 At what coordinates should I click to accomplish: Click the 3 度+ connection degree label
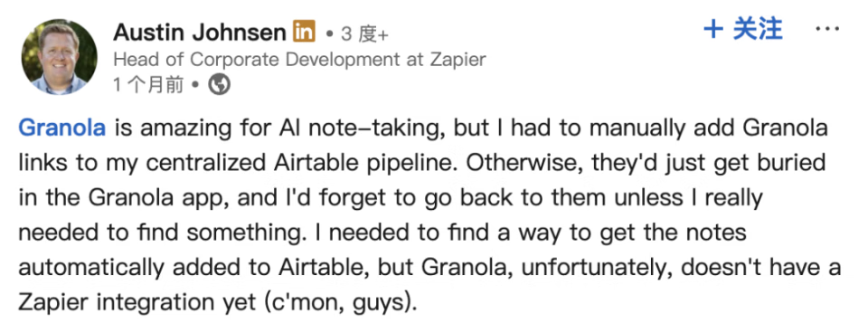pyautogui.click(x=364, y=34)
